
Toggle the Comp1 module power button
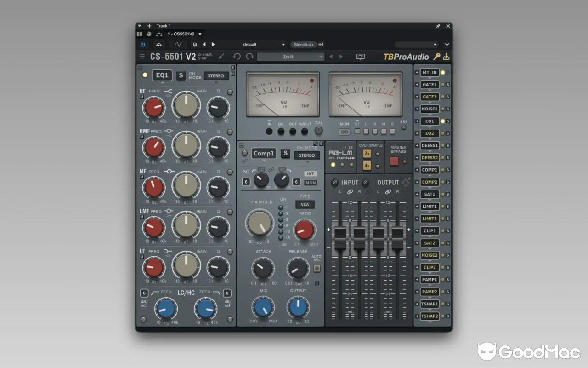(245, 153)
